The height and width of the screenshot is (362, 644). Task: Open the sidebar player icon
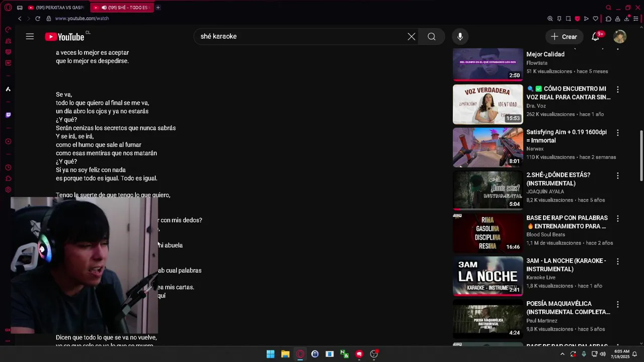(8, 141)
